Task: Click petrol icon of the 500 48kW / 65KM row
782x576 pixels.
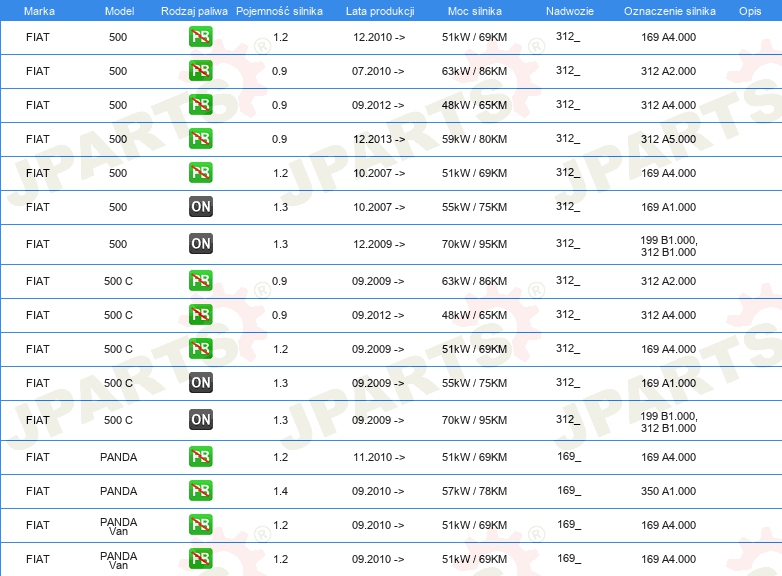Action: coord(200,105)
